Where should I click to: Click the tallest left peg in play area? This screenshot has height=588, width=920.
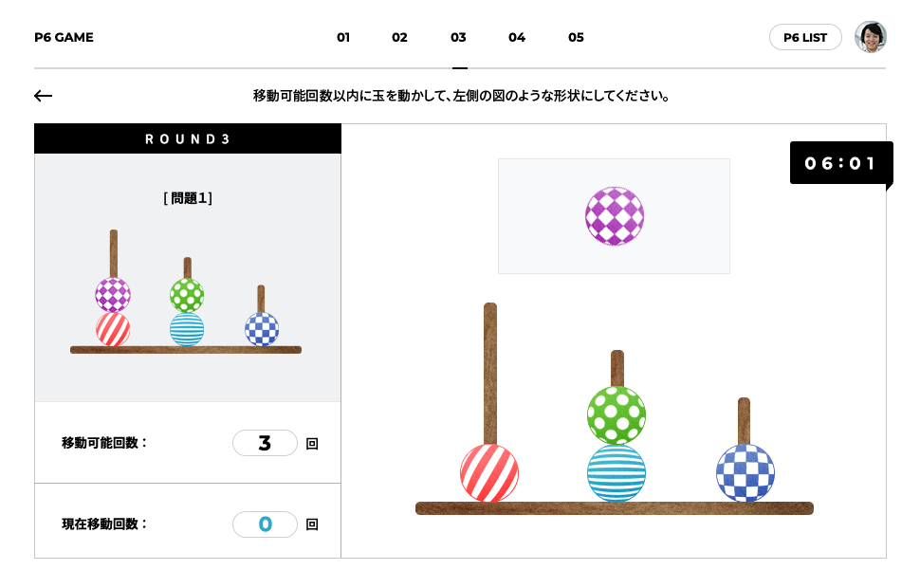[490, 374]
